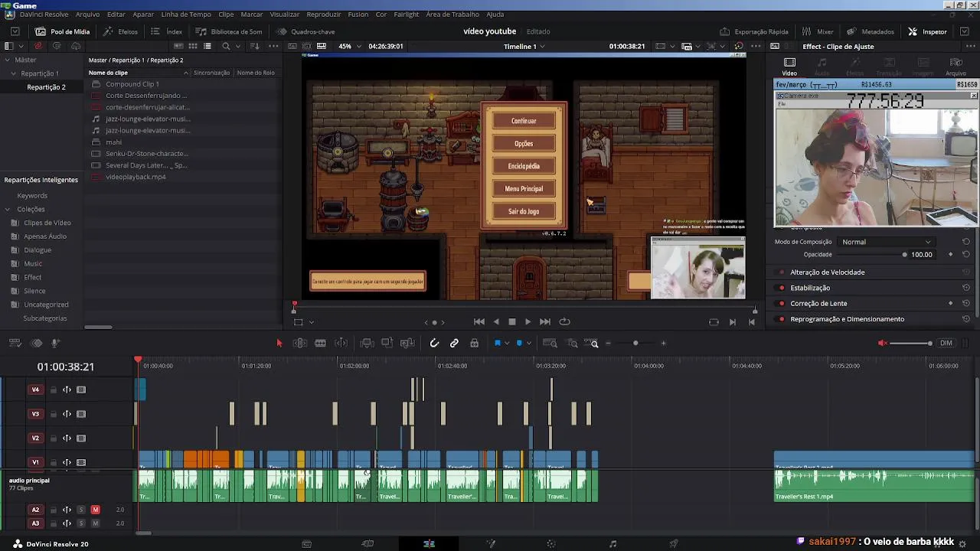The image size is (980, 551).
Task: Open the blue Flag color dropdown
Action: (x=506, y=344)
